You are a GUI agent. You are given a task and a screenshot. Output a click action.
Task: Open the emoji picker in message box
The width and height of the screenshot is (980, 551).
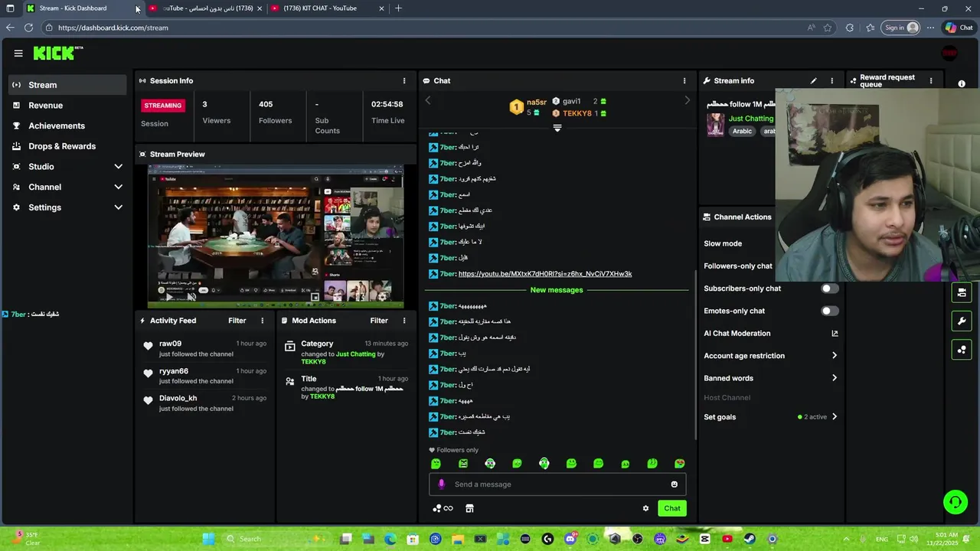[674, 484]
